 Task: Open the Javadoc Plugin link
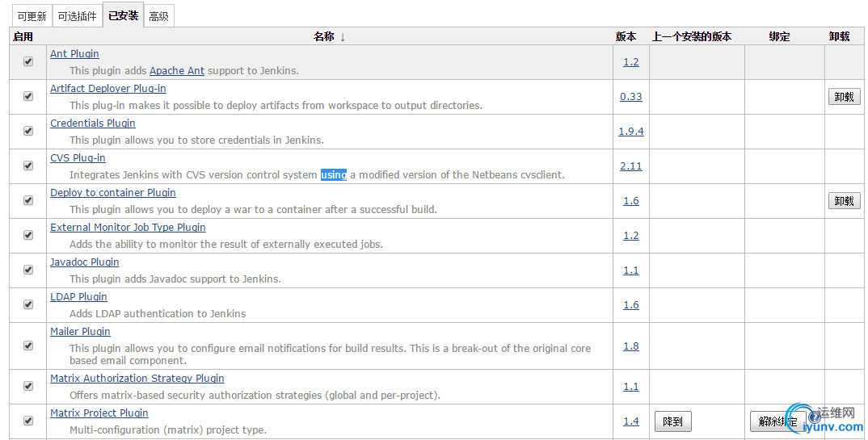click(x=85, y=262)
